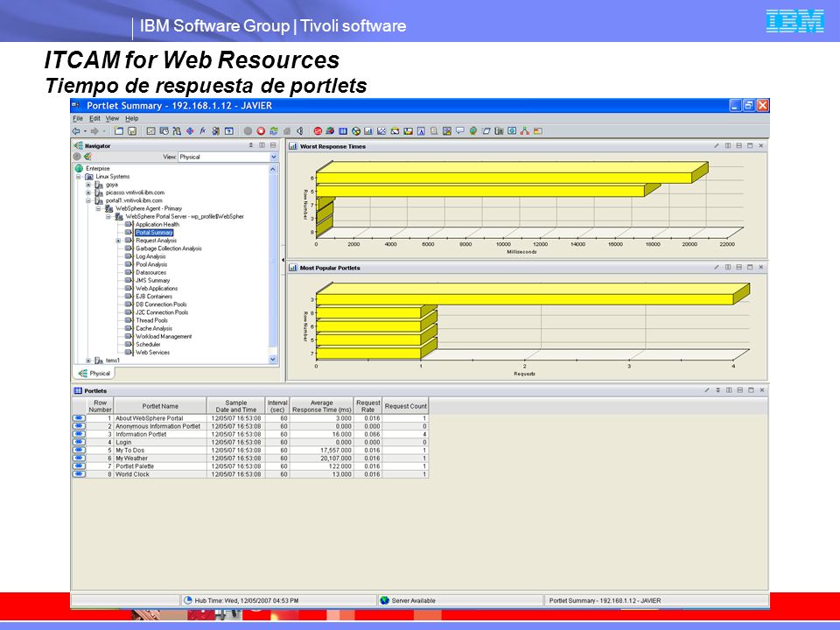Click the red Stop toolbar icon

[x=261, y=131]
